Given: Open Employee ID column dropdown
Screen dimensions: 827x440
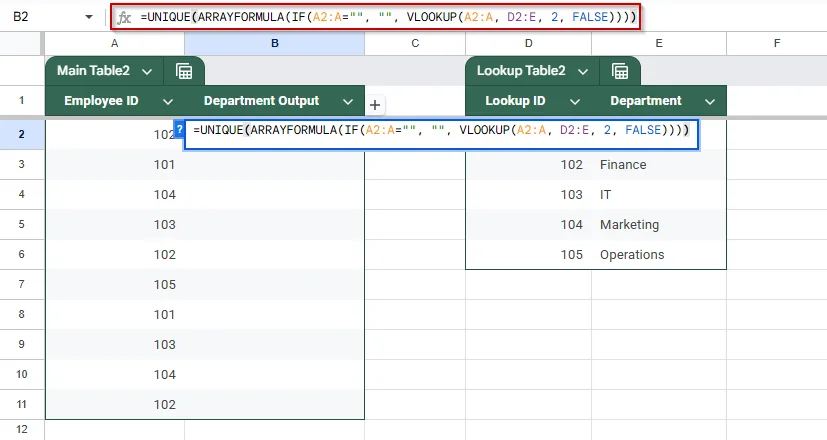Looking at the screenshot, I should (x=168, y=101).
